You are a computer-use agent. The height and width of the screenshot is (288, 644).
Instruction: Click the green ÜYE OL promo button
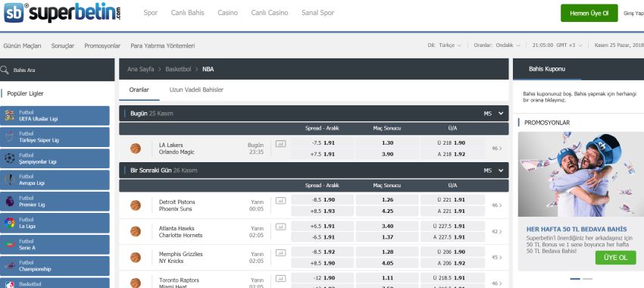[616, 258]
